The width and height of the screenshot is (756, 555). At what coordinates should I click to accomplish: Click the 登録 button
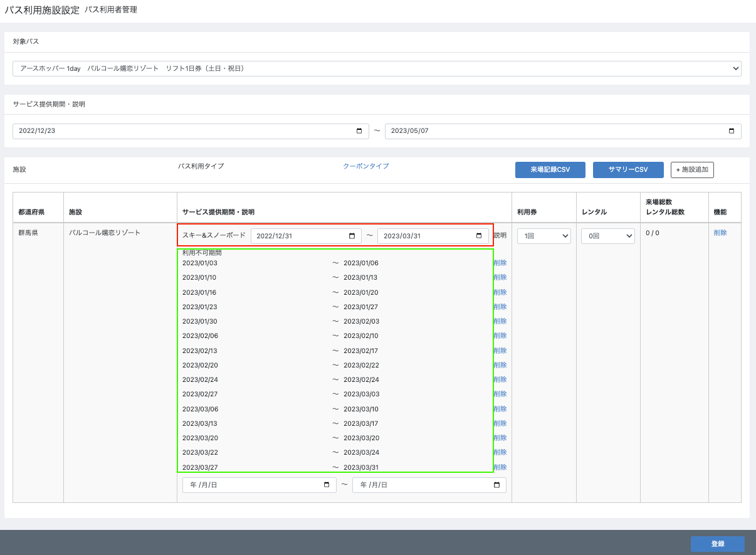point(718,544)
